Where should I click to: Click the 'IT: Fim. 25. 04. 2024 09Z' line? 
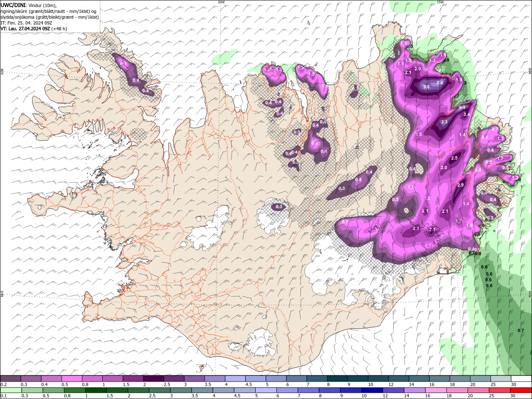pos(26,23)
